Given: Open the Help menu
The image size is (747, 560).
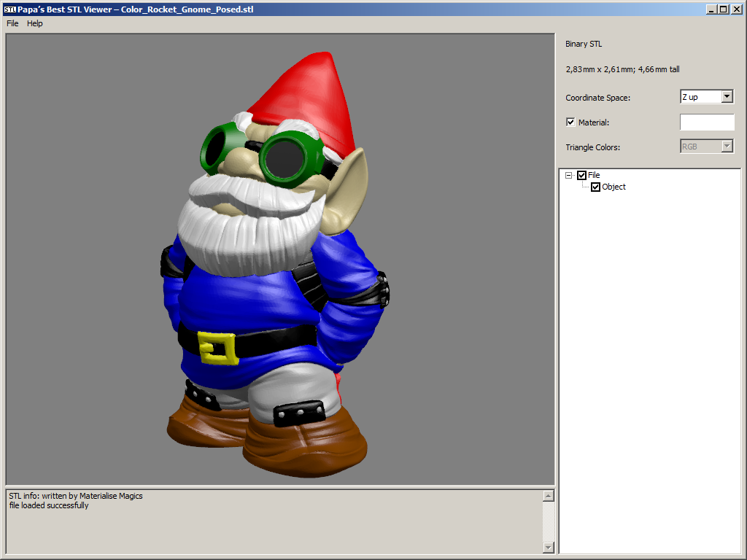Looking at the screenshot, I should [35, 23].
